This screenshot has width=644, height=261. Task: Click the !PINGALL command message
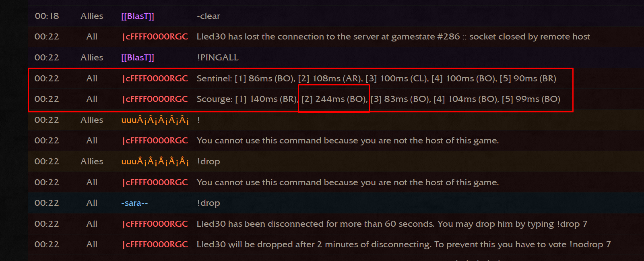tap(217, 58)
